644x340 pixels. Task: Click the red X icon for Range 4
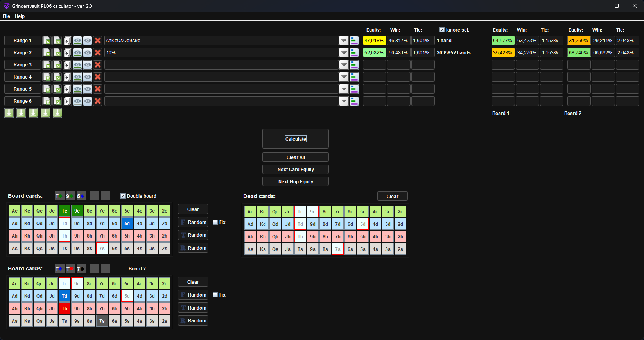tap(98, 77)
